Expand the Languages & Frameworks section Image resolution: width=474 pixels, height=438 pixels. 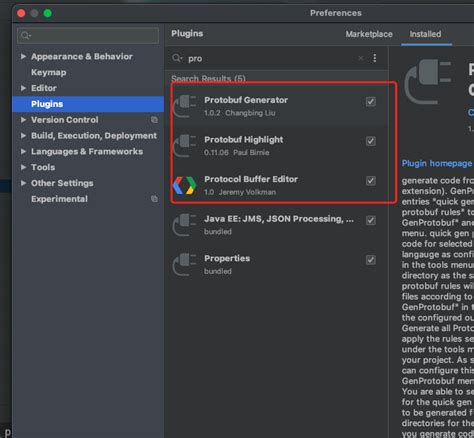tap(23, 151)
